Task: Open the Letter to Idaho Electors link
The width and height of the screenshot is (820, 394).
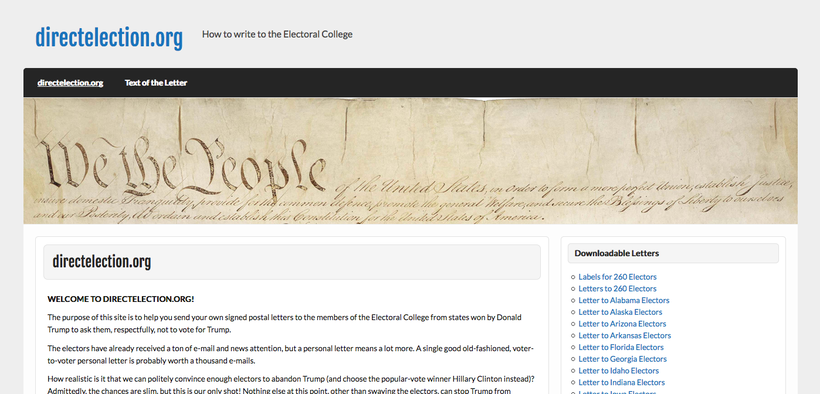Action: (x=619, y=370)
